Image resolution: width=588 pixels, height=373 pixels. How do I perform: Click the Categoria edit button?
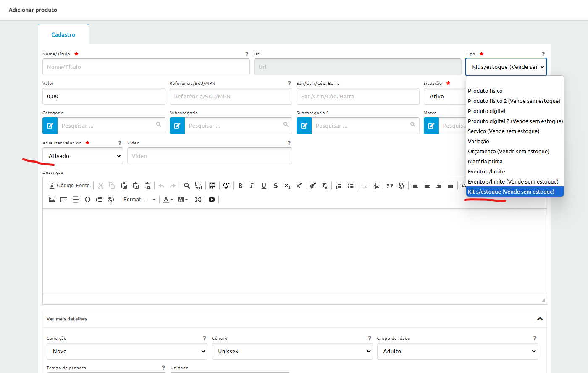(x=50, y=126)
